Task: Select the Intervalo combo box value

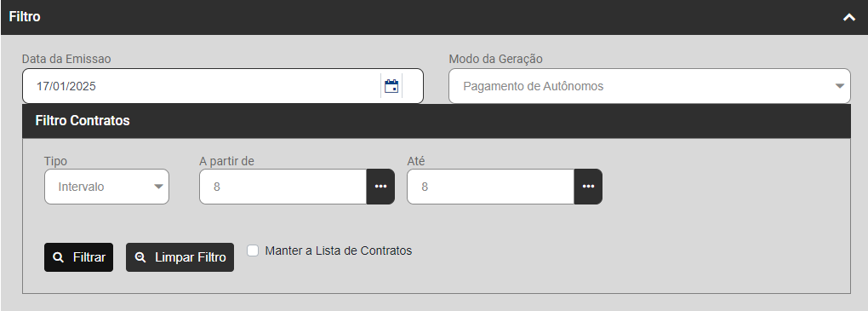Action: (x=107, y=187)
